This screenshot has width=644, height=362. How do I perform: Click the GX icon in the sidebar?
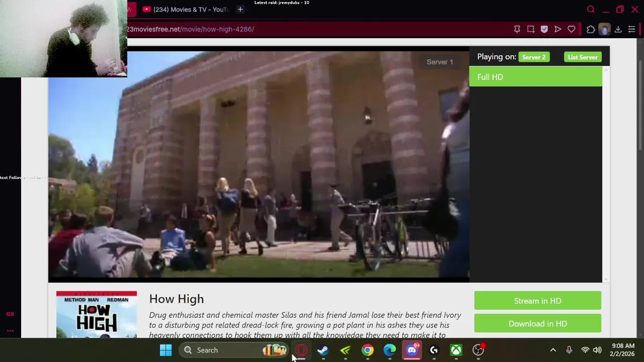tap(10, 314)
